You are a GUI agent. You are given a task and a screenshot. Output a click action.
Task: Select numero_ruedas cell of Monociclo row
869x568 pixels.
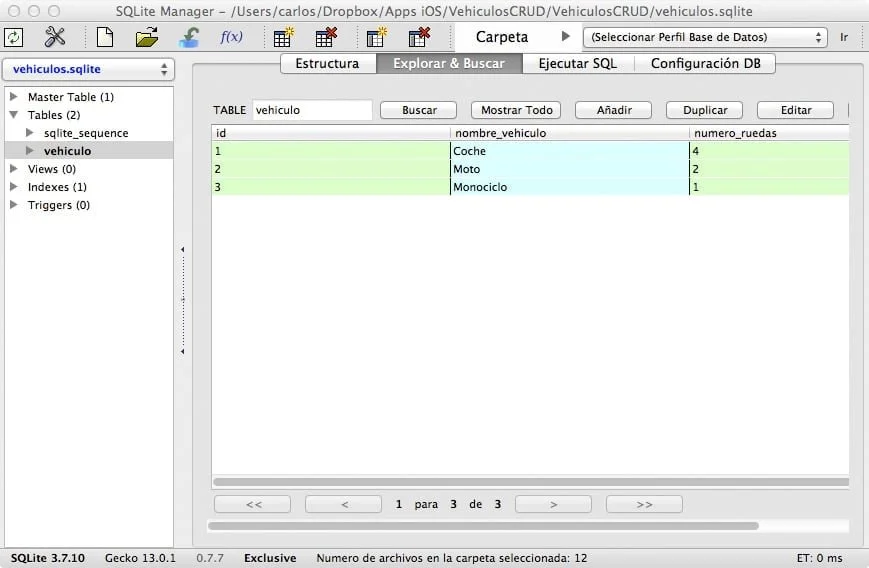[x=769, y=187]
